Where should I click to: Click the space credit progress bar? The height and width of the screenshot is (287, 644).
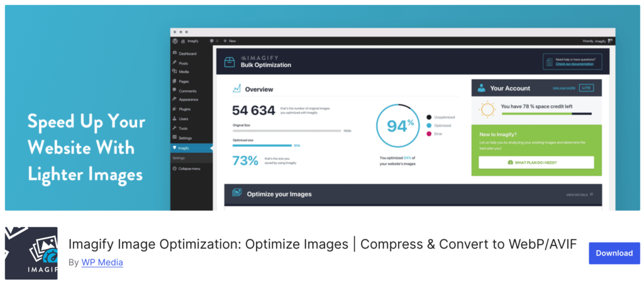547,113
